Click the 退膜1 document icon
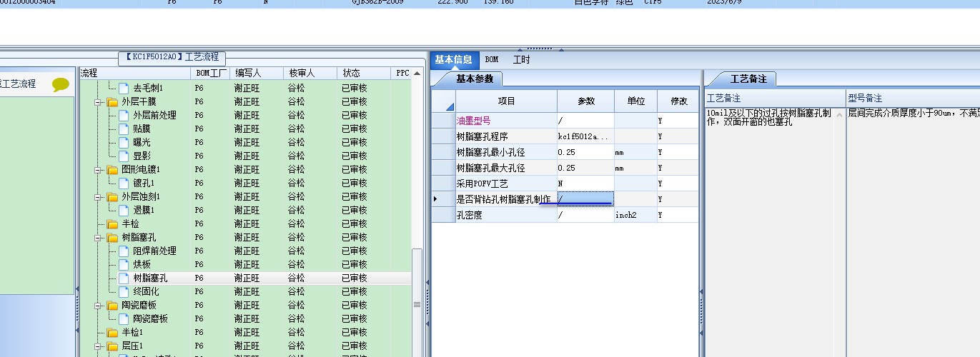Viewport: 980px width, 357px height. click(124, 210)
